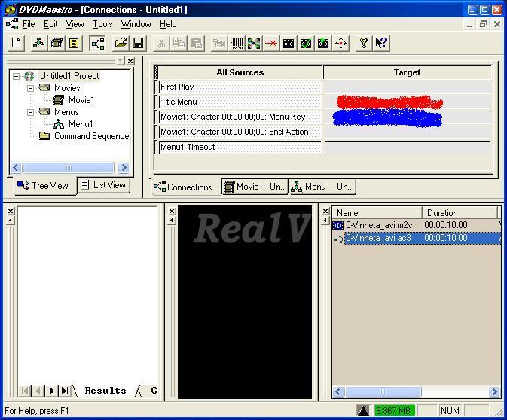Click the film-frame icon with green checkmark
This screenshot has width=507, height=420.
[x=306, y=43]
